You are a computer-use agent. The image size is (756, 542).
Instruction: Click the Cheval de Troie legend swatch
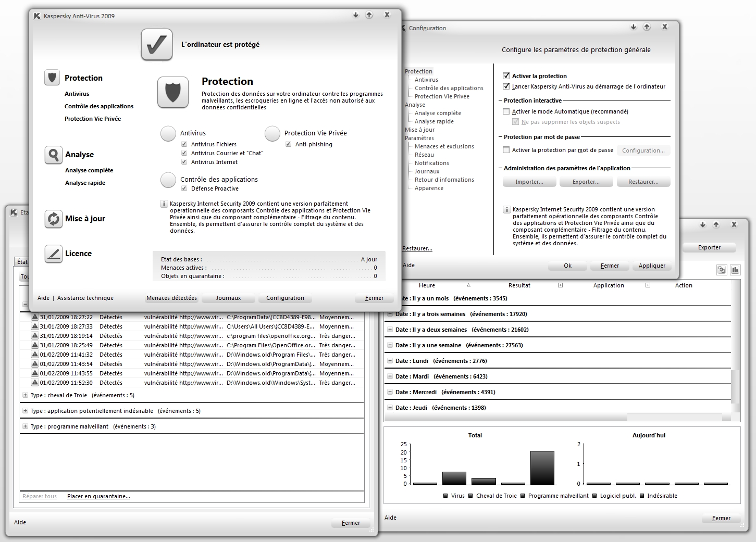470,496
